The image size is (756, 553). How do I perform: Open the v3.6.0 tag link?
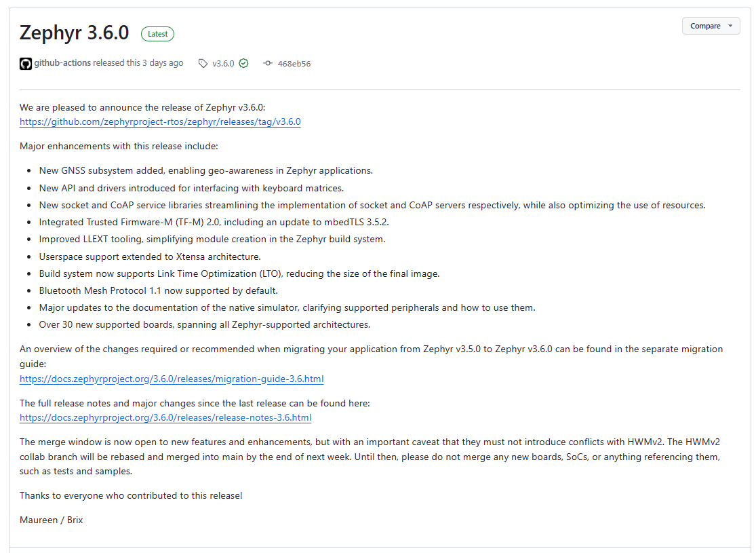point(223,64)
